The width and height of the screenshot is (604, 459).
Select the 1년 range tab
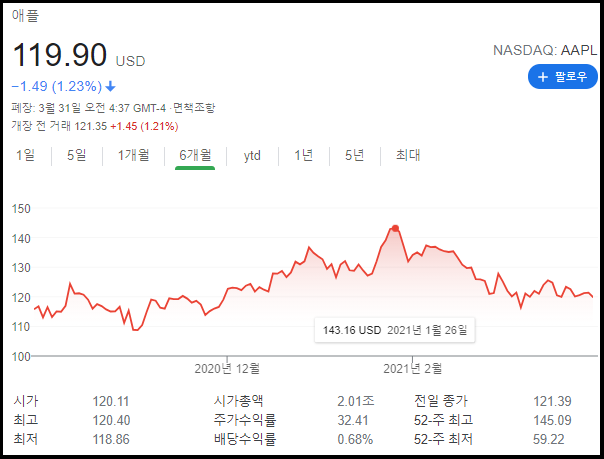point(304,155)
